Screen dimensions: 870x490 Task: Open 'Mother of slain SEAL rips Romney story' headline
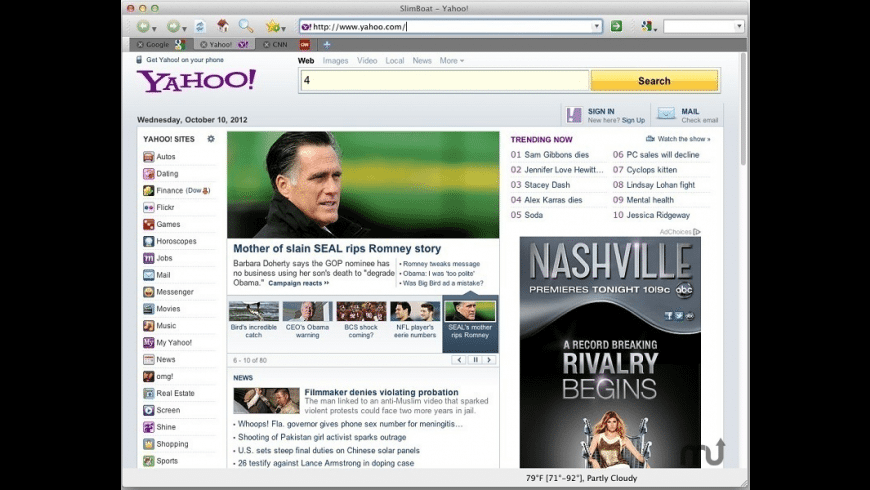tap(337, 249)
